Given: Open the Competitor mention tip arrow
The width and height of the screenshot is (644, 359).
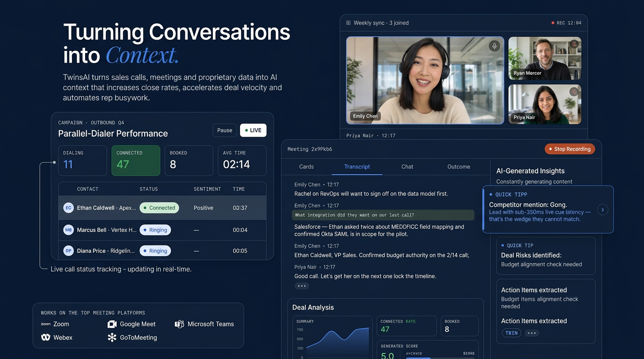Looking at the screenshot, I should 603,210.
